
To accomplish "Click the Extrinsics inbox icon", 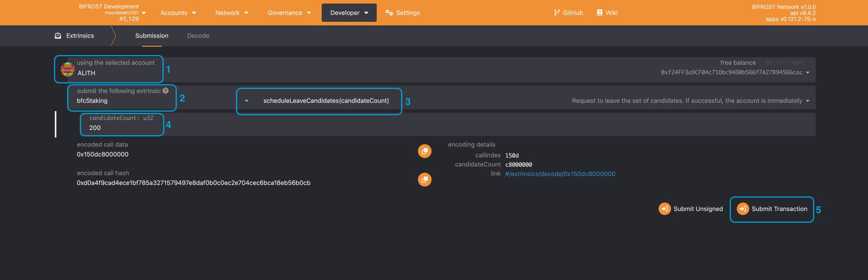I will 58,36.
